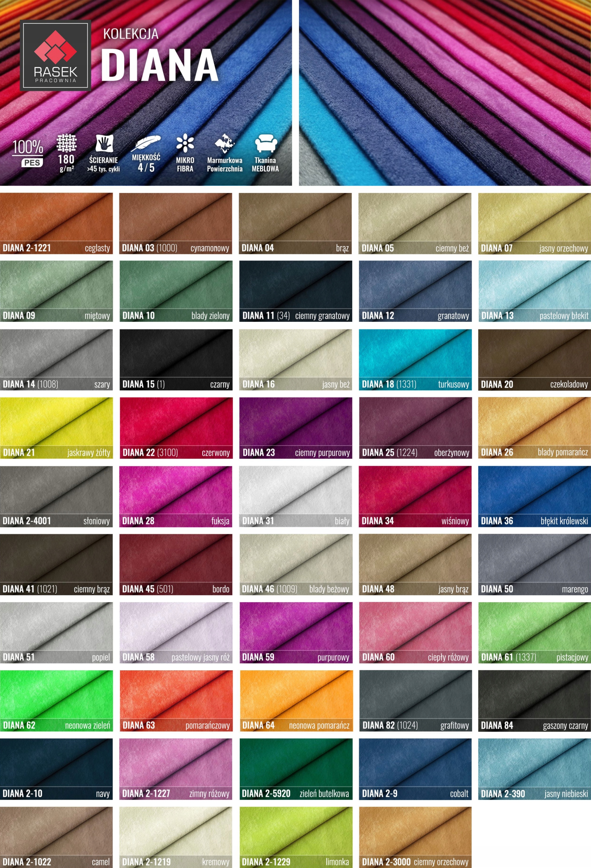Click the DIANA 2-10 navy swatch
This screenshot has width=591, height=868.
tap(56, 769)
